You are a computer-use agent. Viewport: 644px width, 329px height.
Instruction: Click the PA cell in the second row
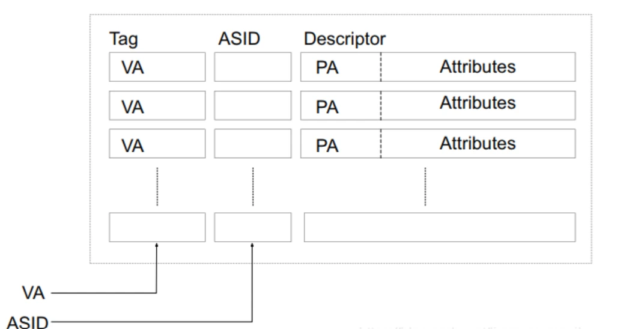(x=340, y=105)
